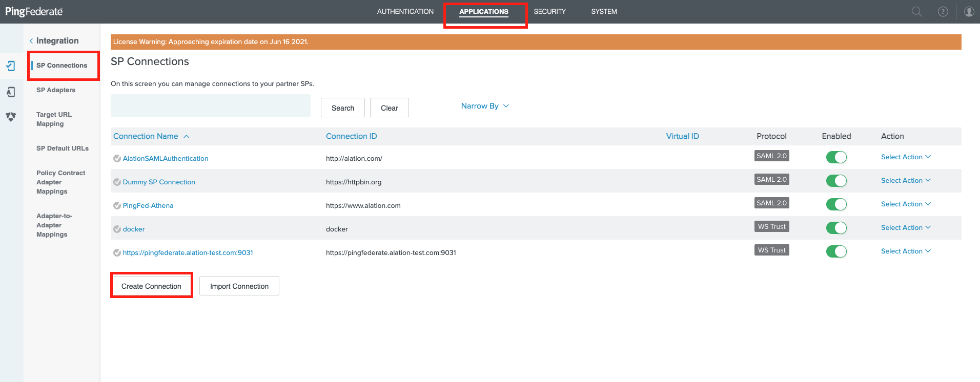The width and height of the screenshot is (980, 382).
Task: Select the SP Configuration sidebar icon
Action: click(11, 66)
